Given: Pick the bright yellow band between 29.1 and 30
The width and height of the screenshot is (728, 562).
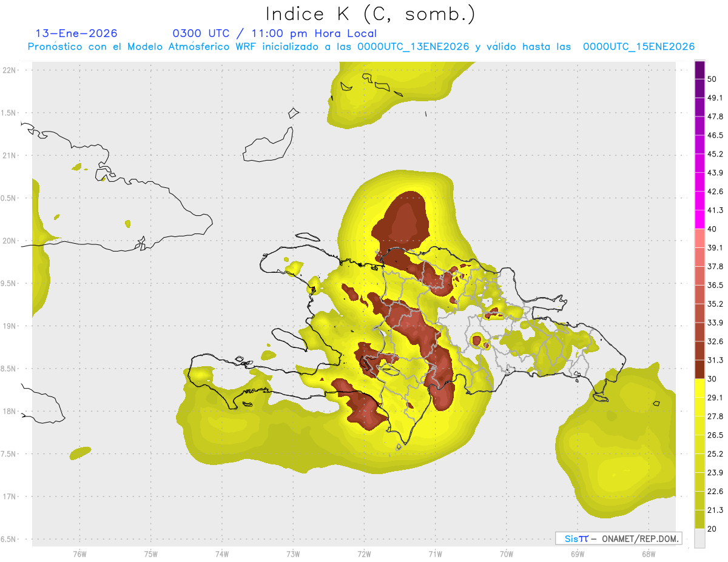Looking at the screenshot, I should [x=699, y=388].
